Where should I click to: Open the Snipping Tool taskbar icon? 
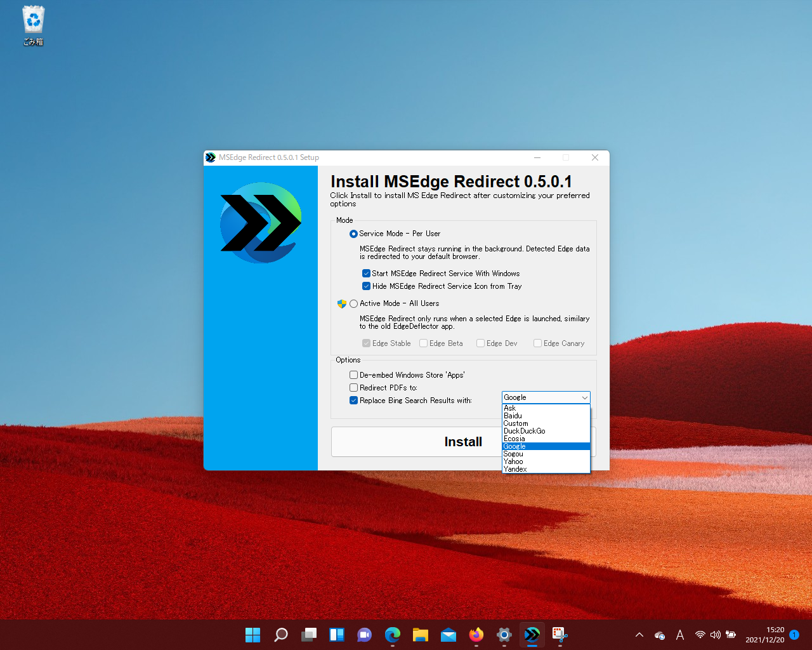[558, 634]
